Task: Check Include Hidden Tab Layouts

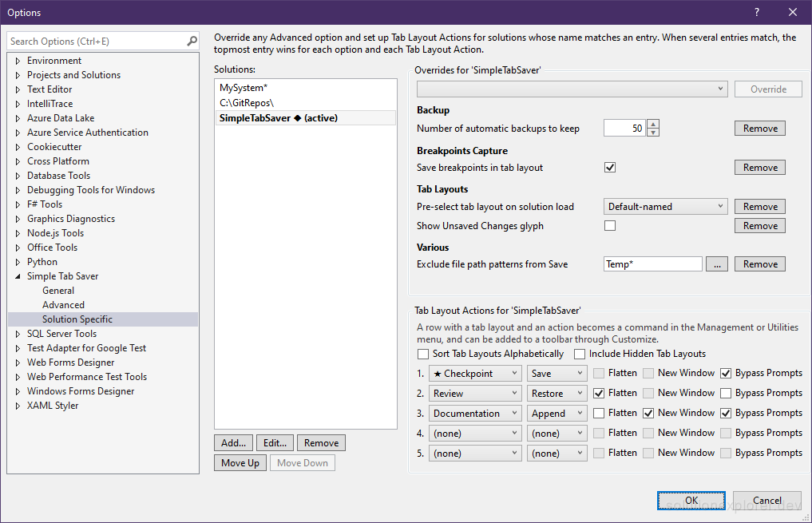Action: [x=580, y=354]
